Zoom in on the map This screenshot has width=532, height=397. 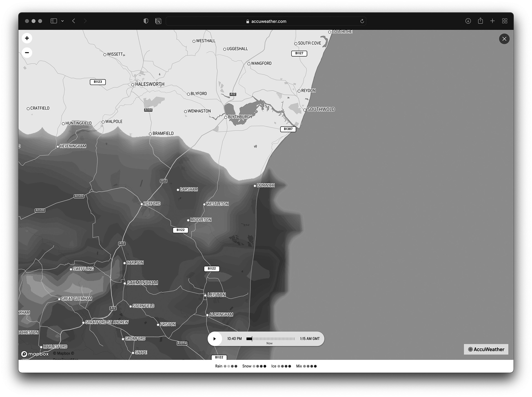click(x=27, y=38)
